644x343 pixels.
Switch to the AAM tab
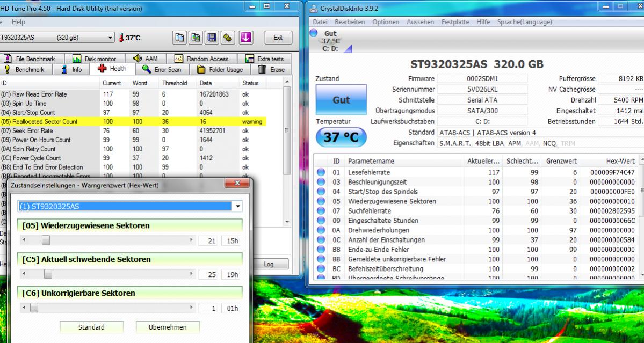pyautogui.click(x=146, y=59)
